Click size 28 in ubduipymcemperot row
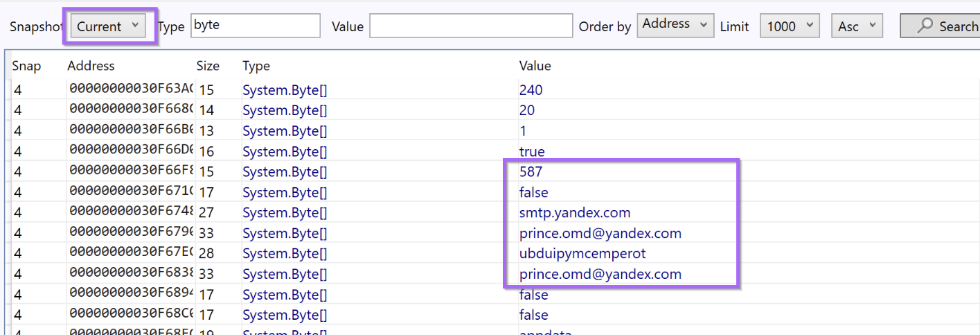 point(206,253)
